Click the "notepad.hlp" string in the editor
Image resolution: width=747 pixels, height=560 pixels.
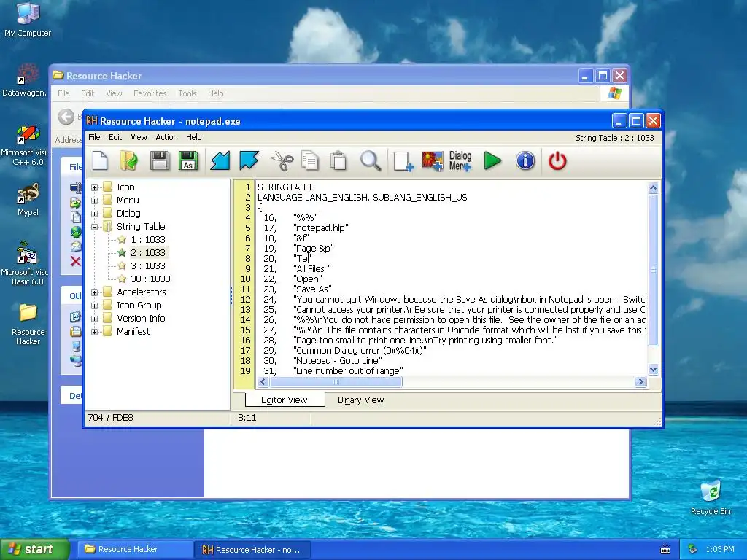(x=321, y=227)
